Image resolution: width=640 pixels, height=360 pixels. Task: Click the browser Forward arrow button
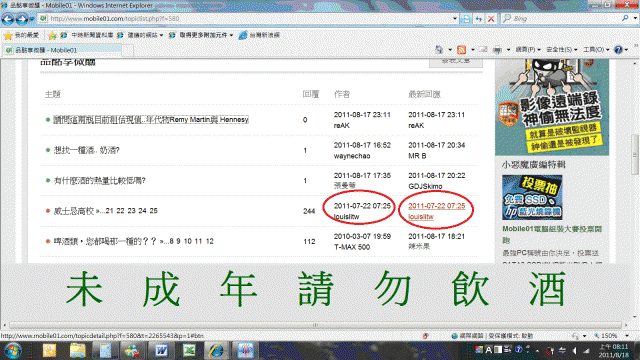coord(22,19)
